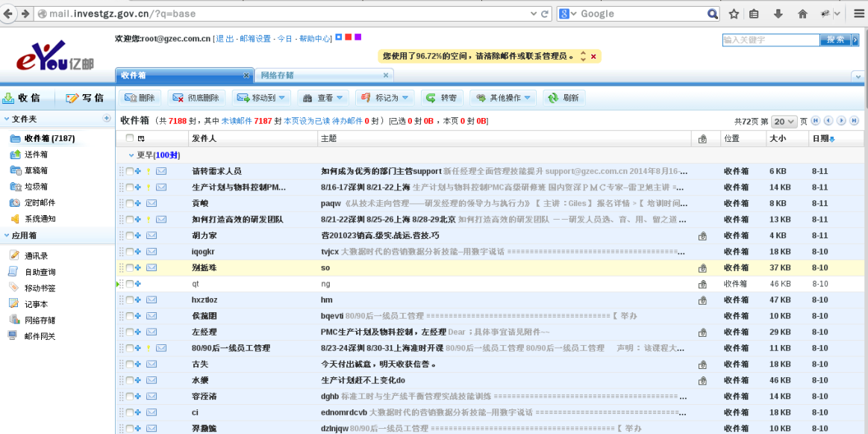Open the tab list dropdown arrow at right
This screenshot has width=868, height=434.
(x=858, y=76)
